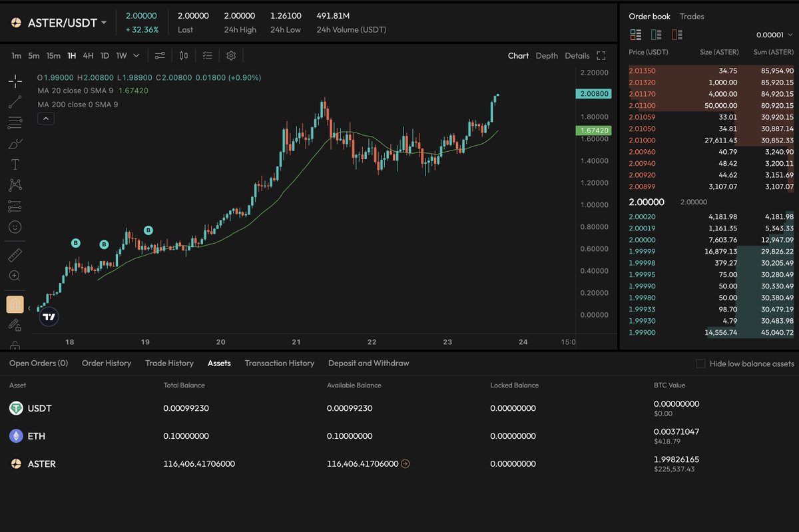This screenshot has width=799, height=532.
Task: Click the MA 20 close indicator legend
Action: (93, 91)
